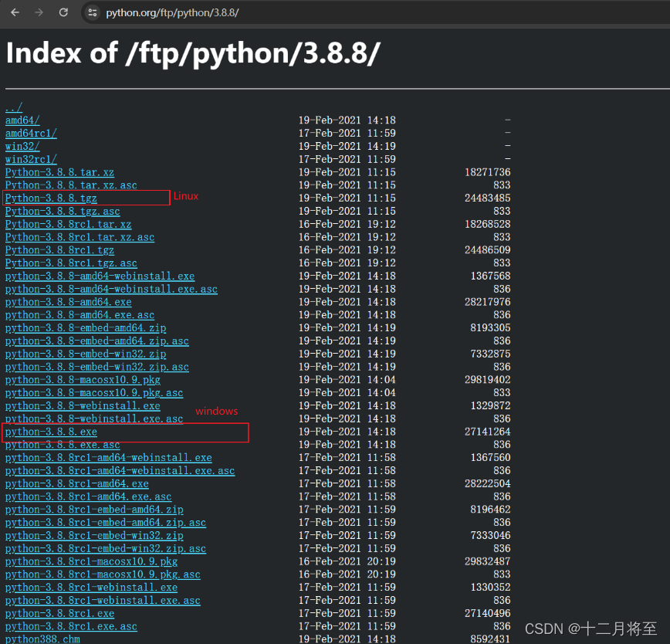670x644 pixels.
Task: Open Python-3.8.8.tar.xz.asc signature link
Action: pos(71,185)
